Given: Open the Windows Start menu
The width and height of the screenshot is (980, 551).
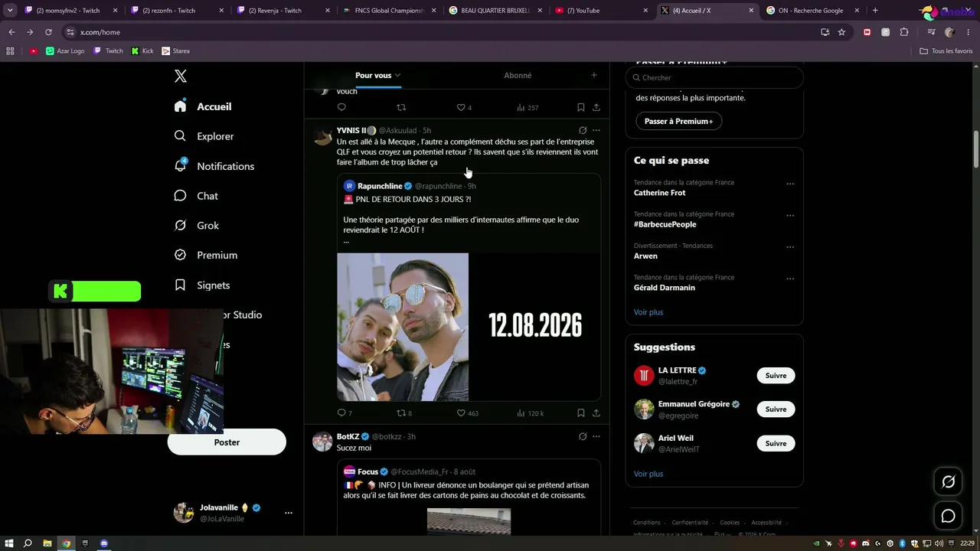Looking at the screenshot, I should point(8,543).
